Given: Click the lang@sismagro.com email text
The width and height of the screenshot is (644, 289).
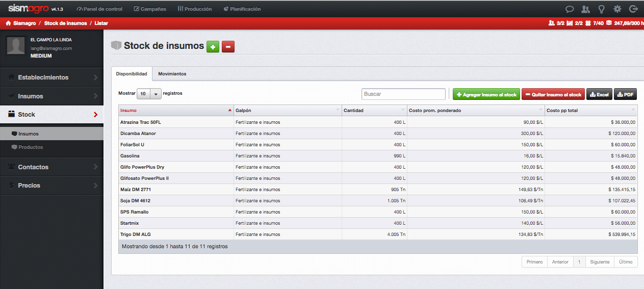Looking at the screenshot, I should (51, 48).
